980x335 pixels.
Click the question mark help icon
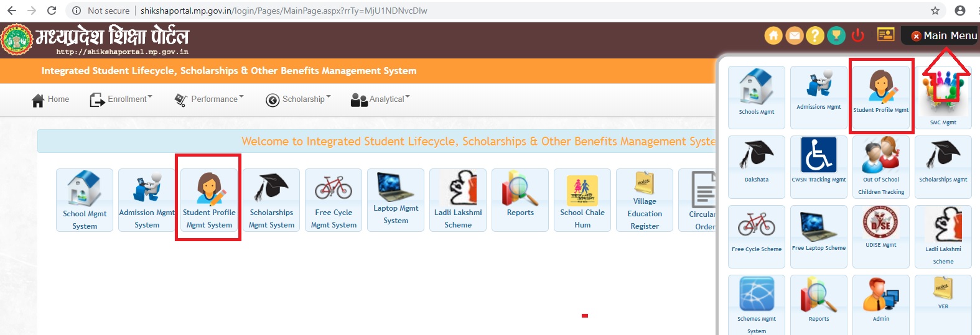815,35
